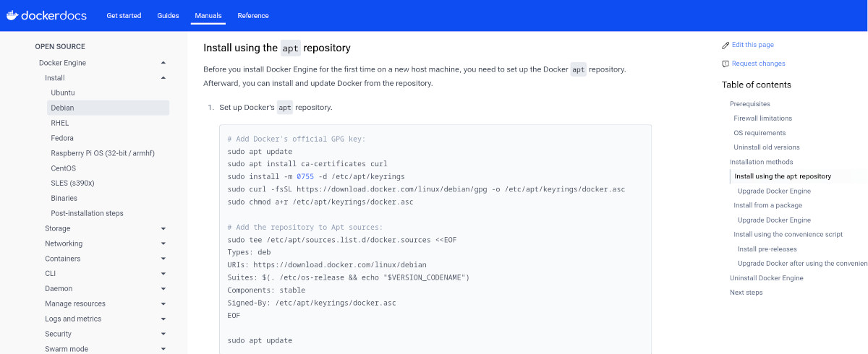Viewport: 868px width, 354px height.
Task: Jump to Prerequisites in table of contents
Action: (750, 104)
